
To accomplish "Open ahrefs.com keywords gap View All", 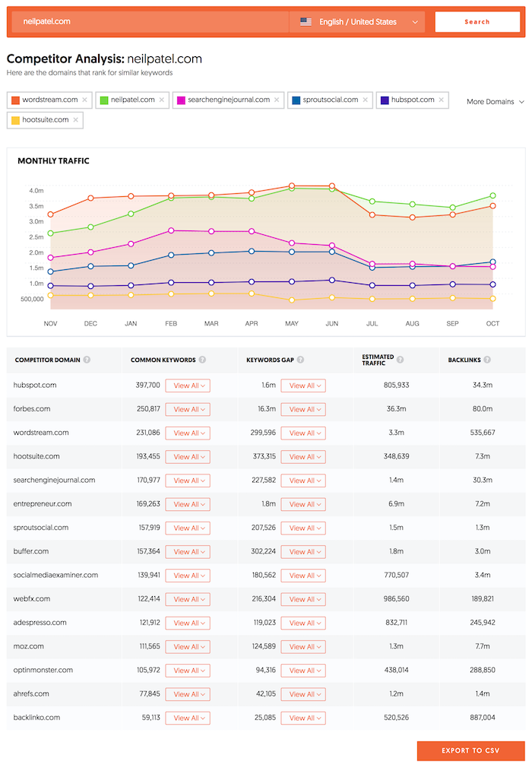I will coord(303,694).
